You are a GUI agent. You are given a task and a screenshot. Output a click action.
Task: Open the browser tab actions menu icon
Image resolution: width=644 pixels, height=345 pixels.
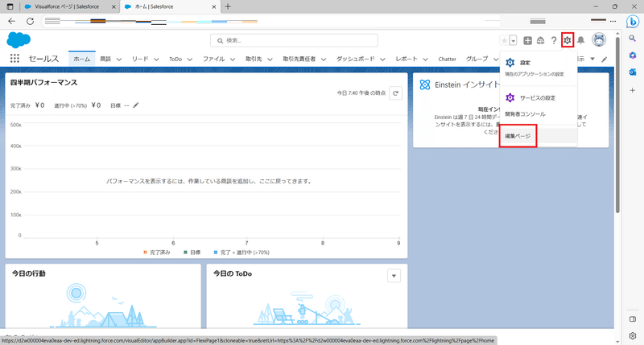tap(10, 6)
